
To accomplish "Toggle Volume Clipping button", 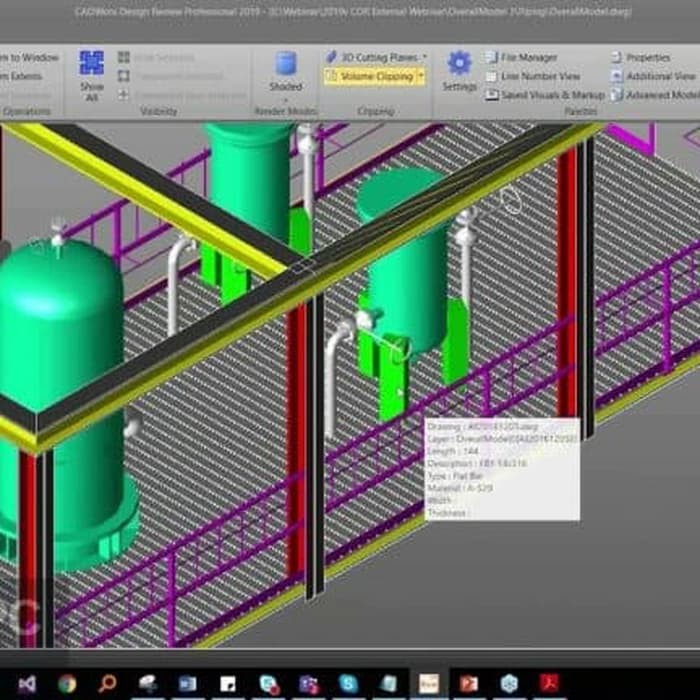I will 368,76.
